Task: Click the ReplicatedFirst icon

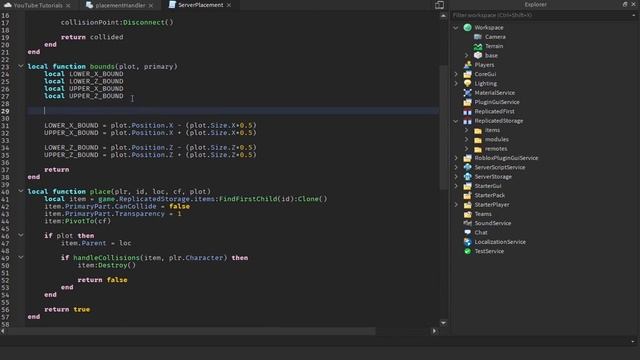Action: point(467,111)
